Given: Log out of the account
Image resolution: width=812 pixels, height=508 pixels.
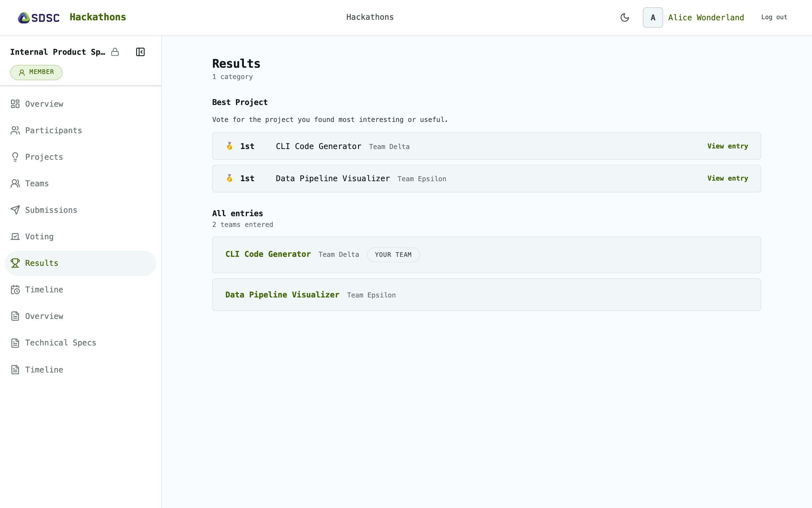Looking at the screenshot, I should [x=774, y=17].
